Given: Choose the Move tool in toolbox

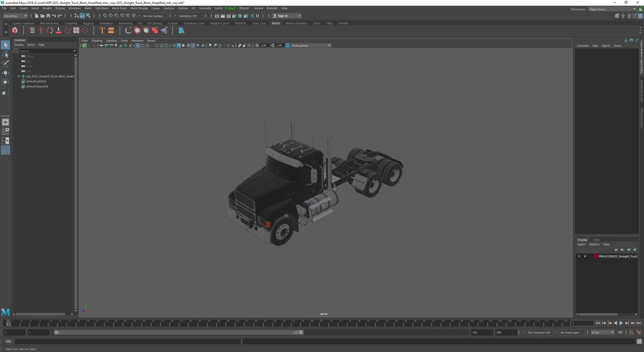Looking at the screenshot, I should pos(5,73).
